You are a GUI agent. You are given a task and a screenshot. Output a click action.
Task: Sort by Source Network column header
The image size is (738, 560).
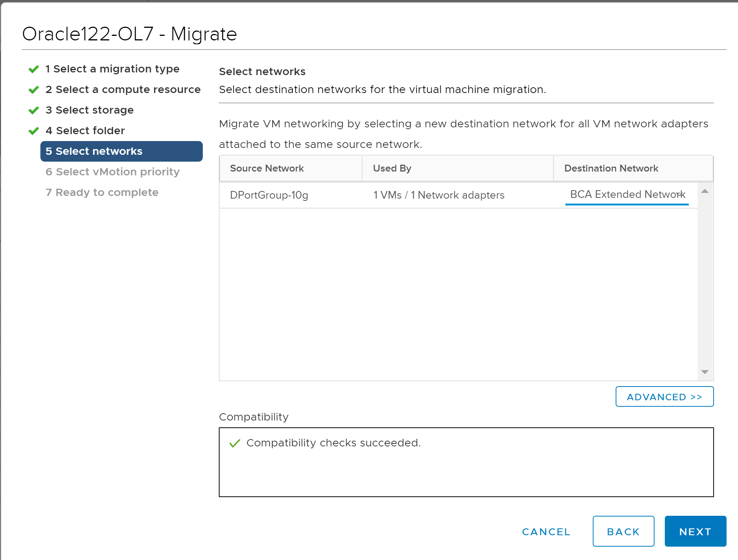(x=267, y=168)
